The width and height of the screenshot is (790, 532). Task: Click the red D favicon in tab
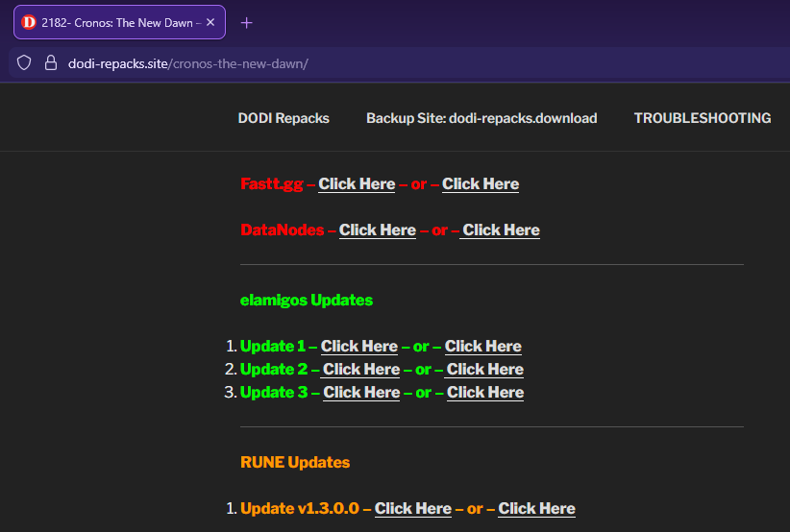29,22
